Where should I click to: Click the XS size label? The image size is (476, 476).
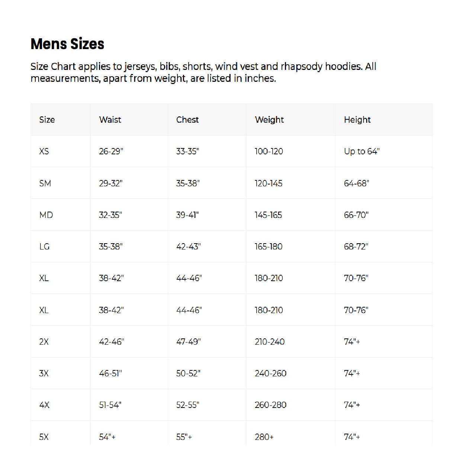click(x=44, y=151)
